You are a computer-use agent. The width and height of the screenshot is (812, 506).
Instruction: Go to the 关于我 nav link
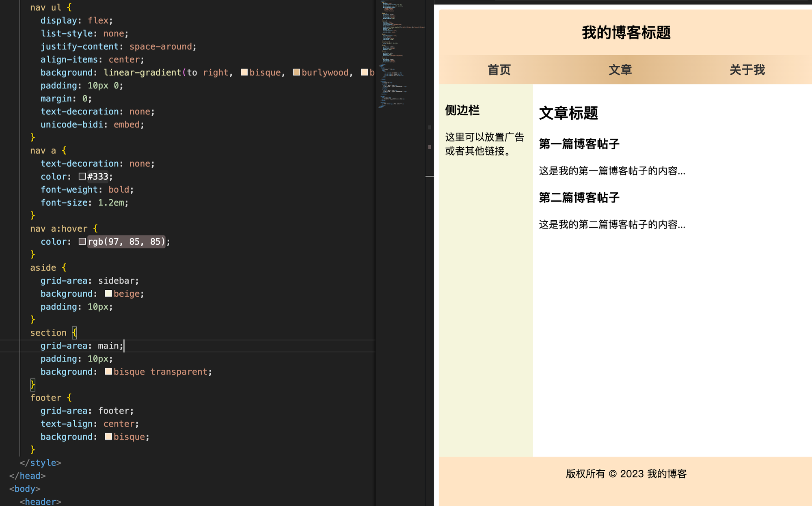point(747,70)
